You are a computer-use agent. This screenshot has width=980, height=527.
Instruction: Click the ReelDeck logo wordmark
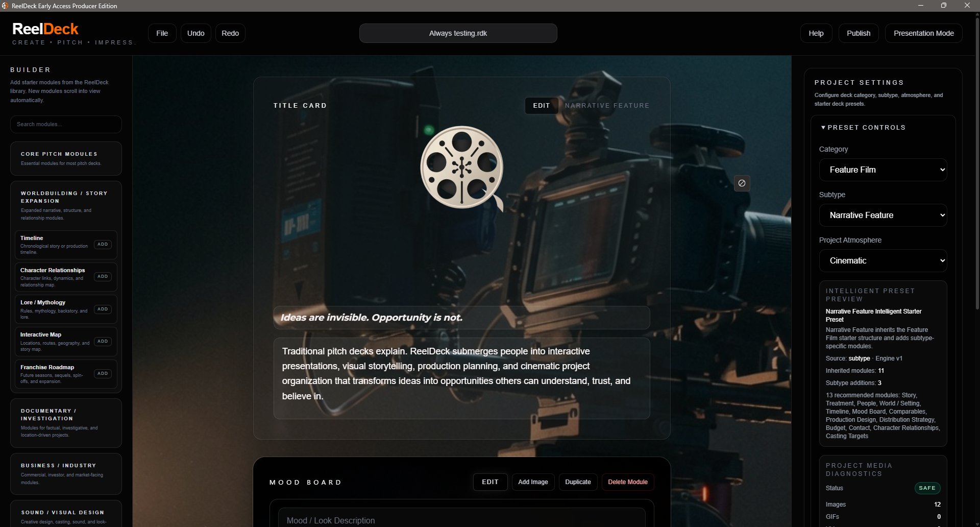[45, 29]
